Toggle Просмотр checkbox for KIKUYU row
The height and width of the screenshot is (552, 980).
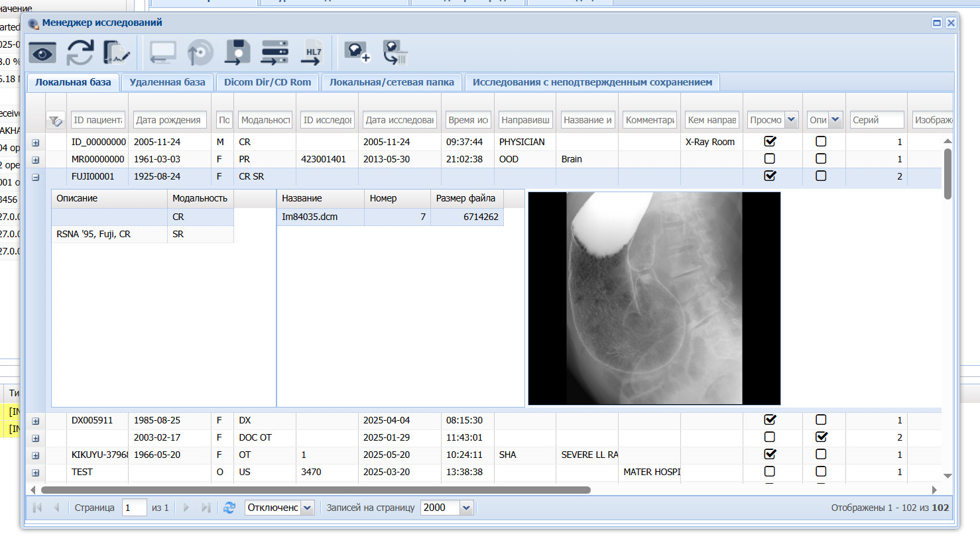point(770,454)
